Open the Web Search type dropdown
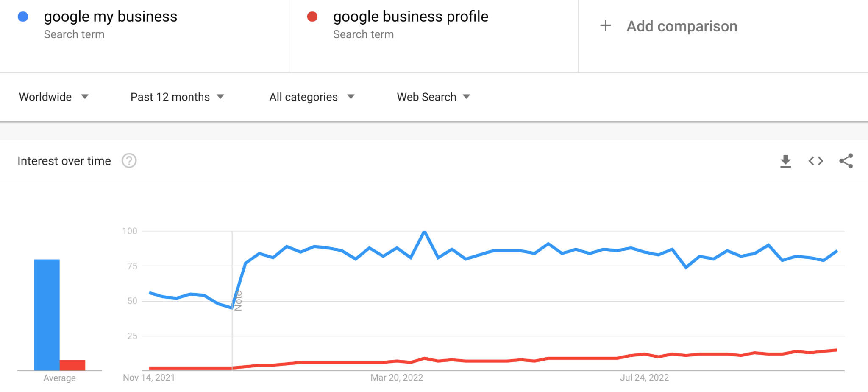Viewport: 868px width, 392px height. [432, 97]
